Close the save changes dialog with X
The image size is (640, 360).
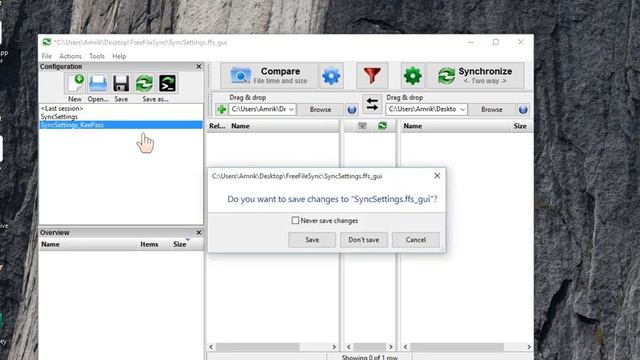437,176
